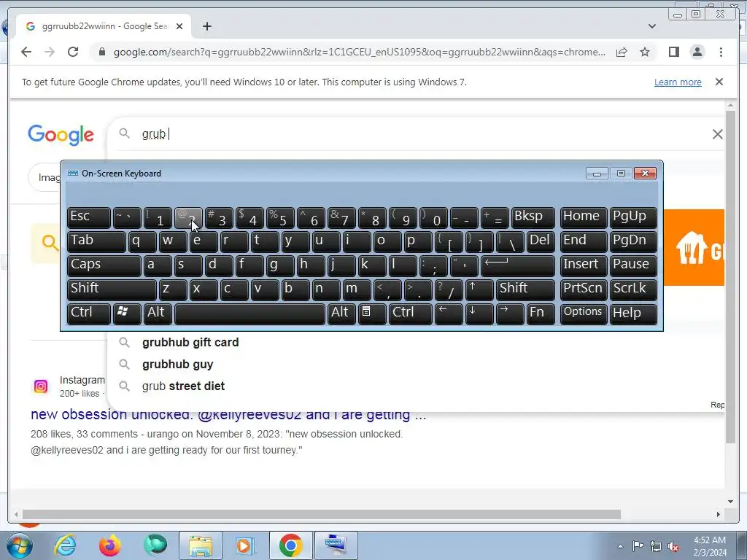The image size is (747, 560).
Task: Tap the down arrow key on keyboard
Action: point(479,314)
